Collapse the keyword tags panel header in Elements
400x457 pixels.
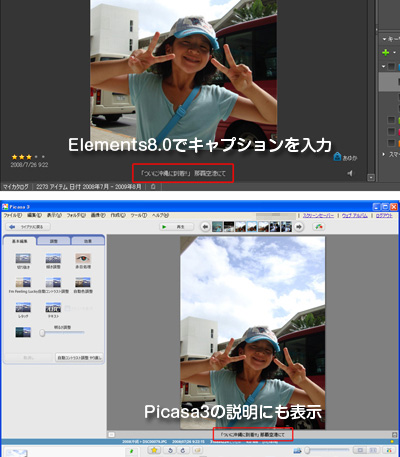[384, 39]
